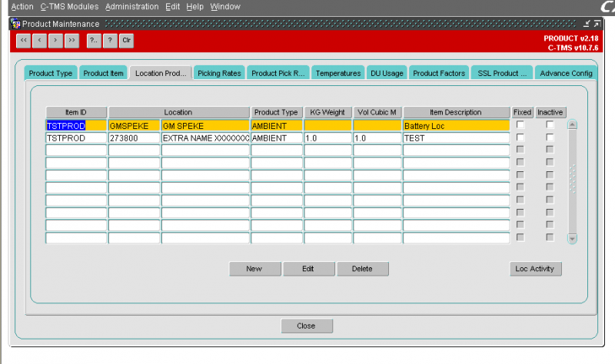
Task: Switch to the Picking Rates tab
Action: pyautogui.click(x=219, y=73)
